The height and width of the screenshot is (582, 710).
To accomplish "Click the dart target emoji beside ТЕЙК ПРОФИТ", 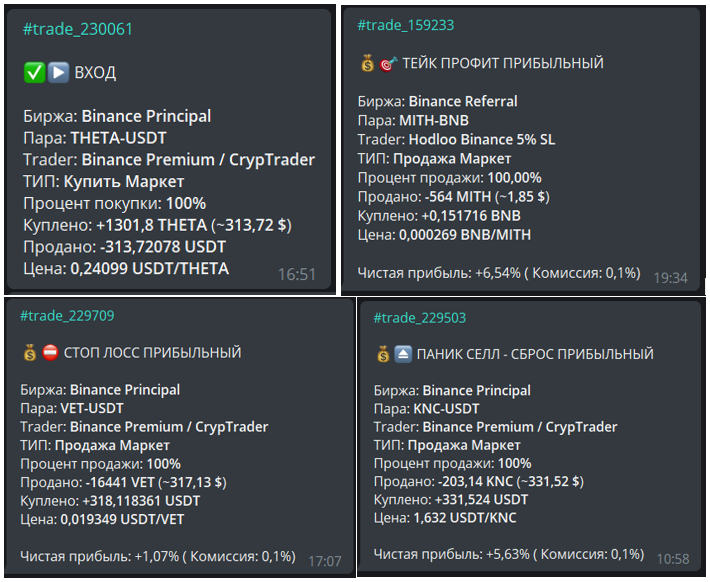I will tap(388, 63).
